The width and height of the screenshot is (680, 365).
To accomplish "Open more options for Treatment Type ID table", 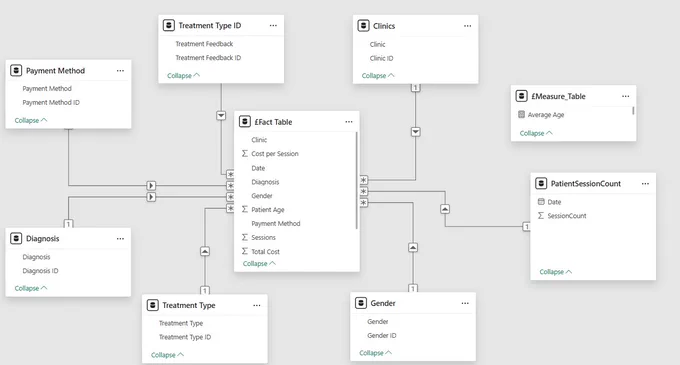I will click(273, 26).
